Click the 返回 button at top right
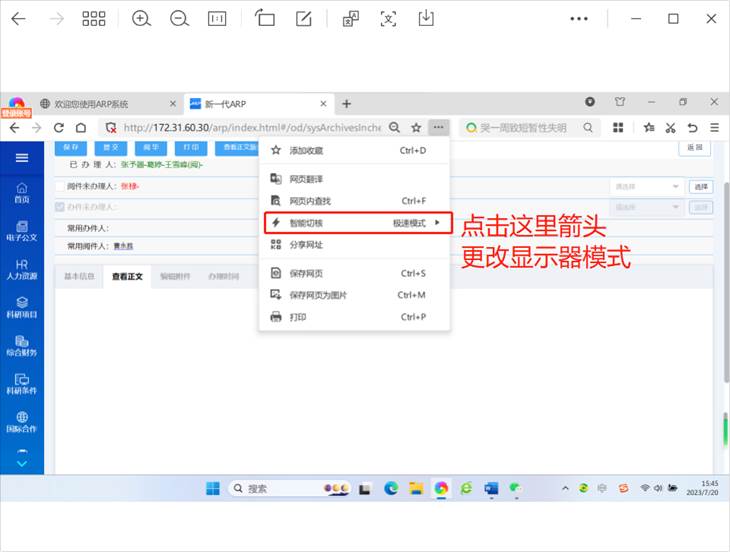Image resolution: width=730 pixels, height=552 pixels. pyautogui.click(x=693, y=148)
